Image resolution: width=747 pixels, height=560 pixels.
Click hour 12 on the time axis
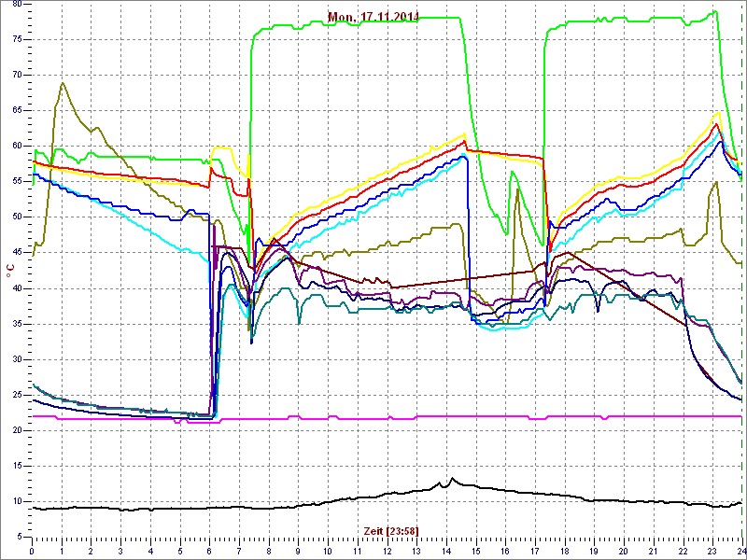[387, 551]
